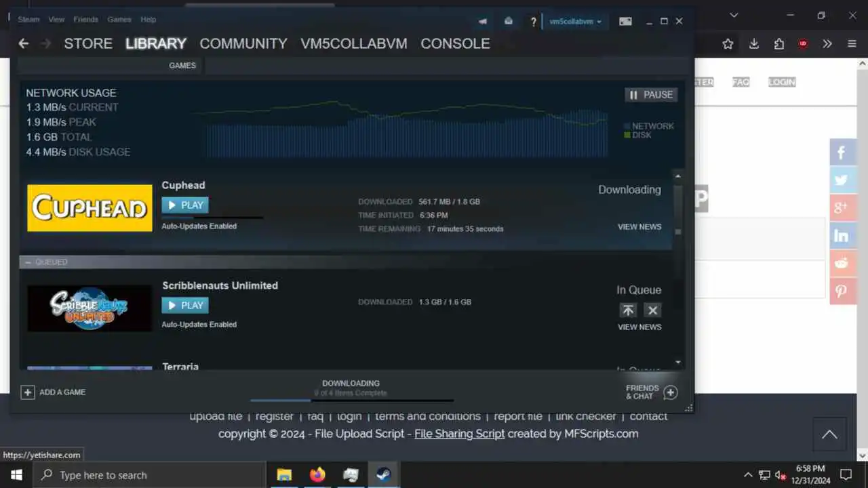Share page on Facebook in browser
The width and height of the screenshot is (868, 488).
click(x=842, y=152)
